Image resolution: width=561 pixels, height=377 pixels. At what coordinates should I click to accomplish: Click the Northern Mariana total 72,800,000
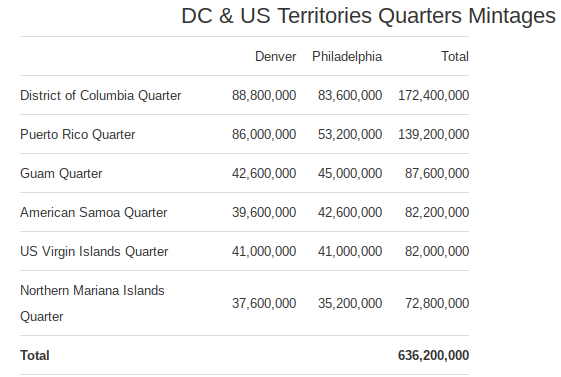(x=437, y=303)
